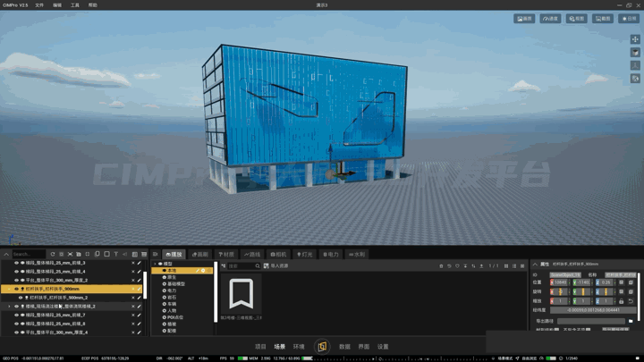
Task: Open the 文件 menu
Action: click(39, 5)
